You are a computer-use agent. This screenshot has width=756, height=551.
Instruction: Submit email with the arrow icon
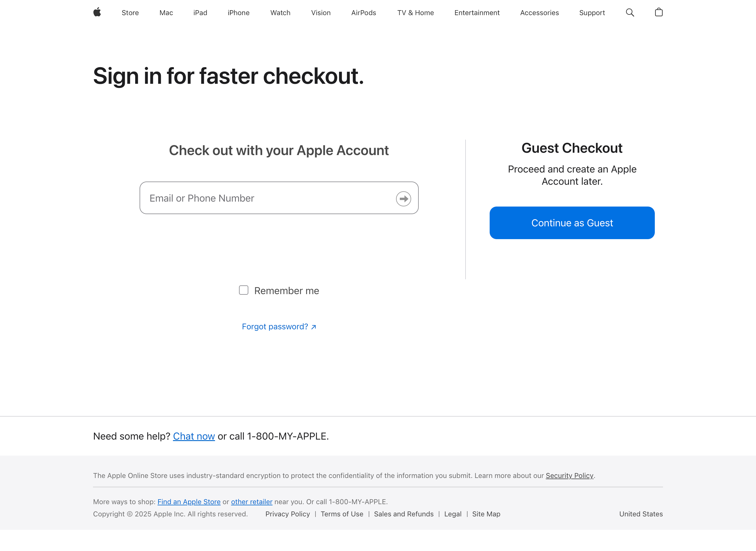pos(403,198)
